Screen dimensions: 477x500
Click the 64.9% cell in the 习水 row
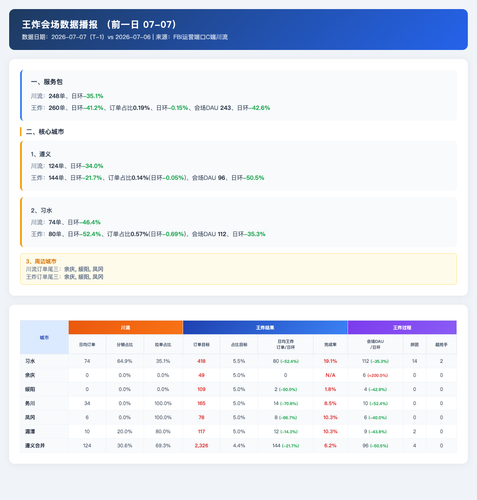125,361
